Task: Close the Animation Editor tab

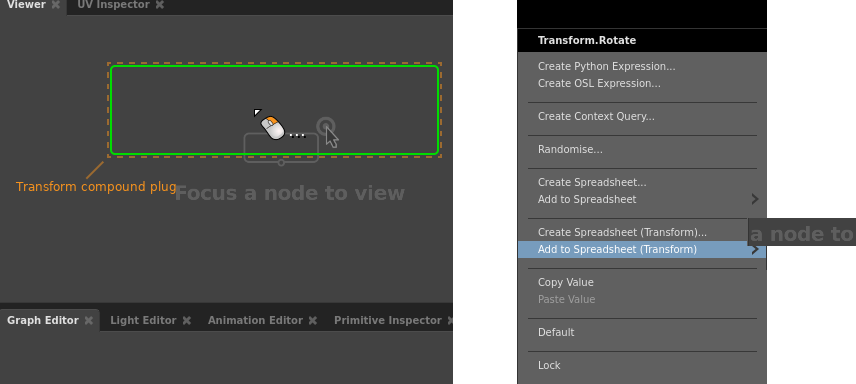Action: coord(313,321)
